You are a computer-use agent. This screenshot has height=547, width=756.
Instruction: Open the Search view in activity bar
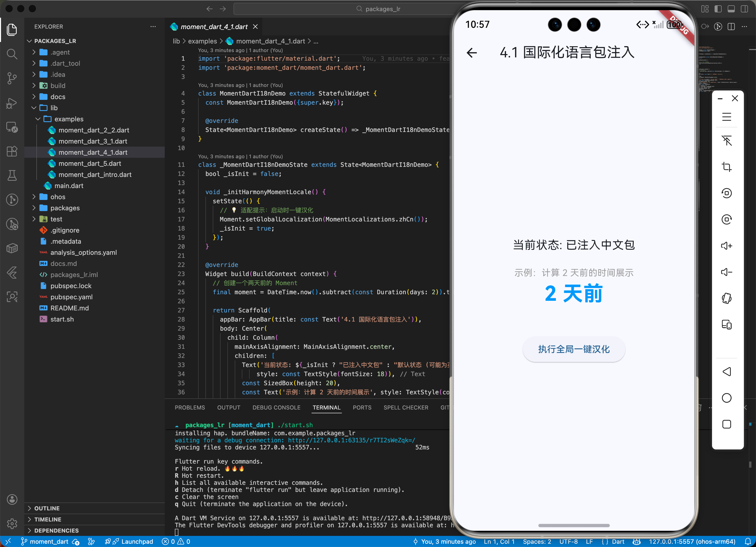(12, 54)
